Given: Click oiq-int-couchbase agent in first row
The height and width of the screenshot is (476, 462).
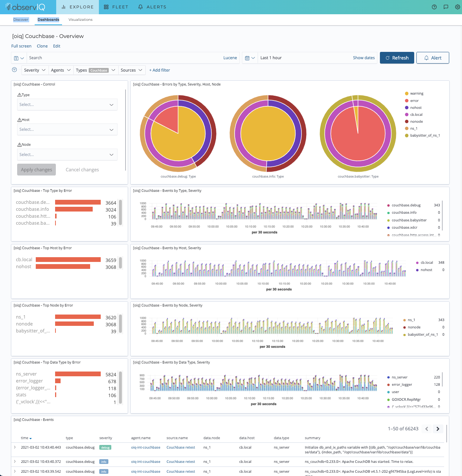Looking at the screenshot, I should (x=146, y=447).
